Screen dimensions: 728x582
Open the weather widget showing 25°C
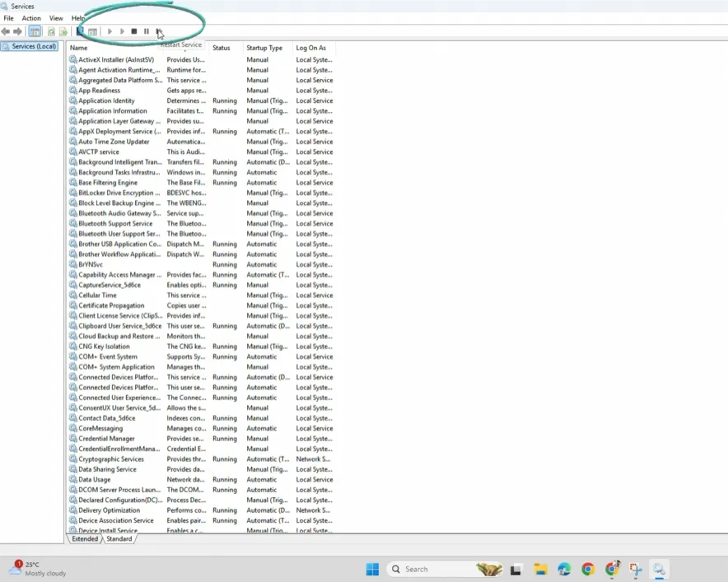coord(38,569)
